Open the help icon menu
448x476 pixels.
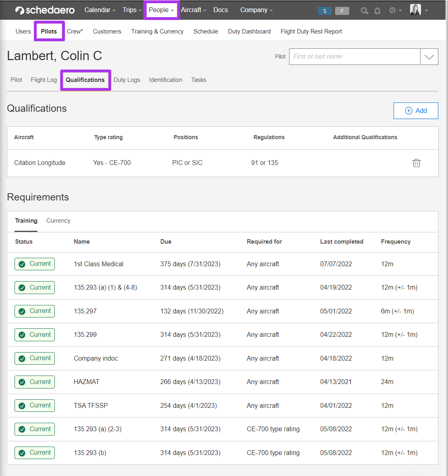tap(395, 10)
